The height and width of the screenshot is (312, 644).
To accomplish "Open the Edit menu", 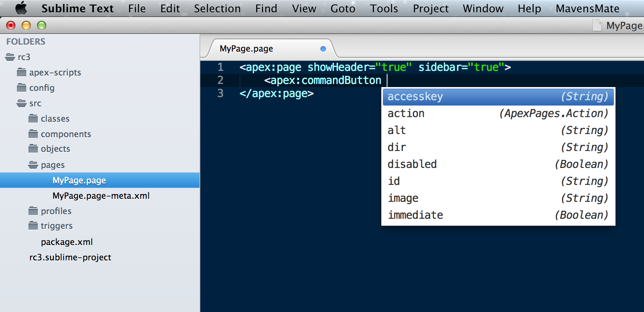I will coord(170,8).
